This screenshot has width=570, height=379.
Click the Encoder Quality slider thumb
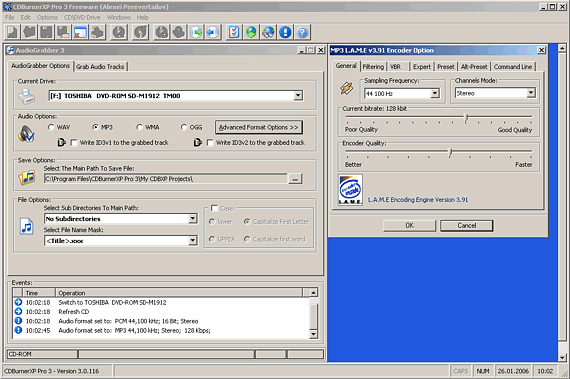coord(450,153)
